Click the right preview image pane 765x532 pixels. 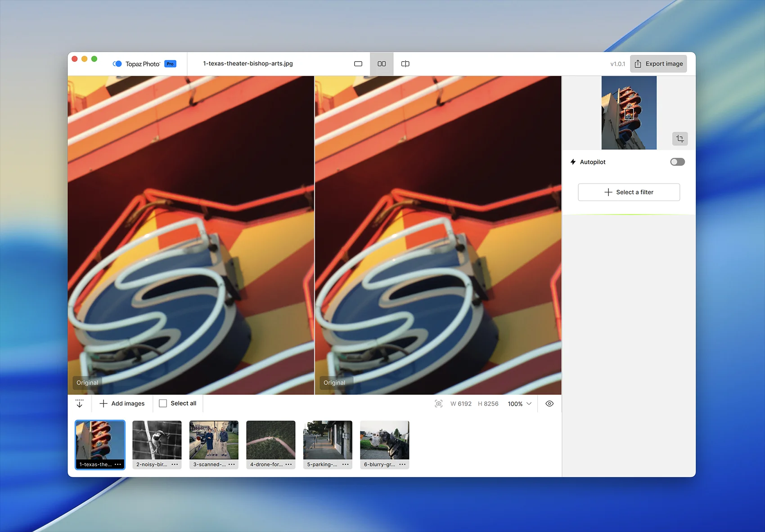438,235
